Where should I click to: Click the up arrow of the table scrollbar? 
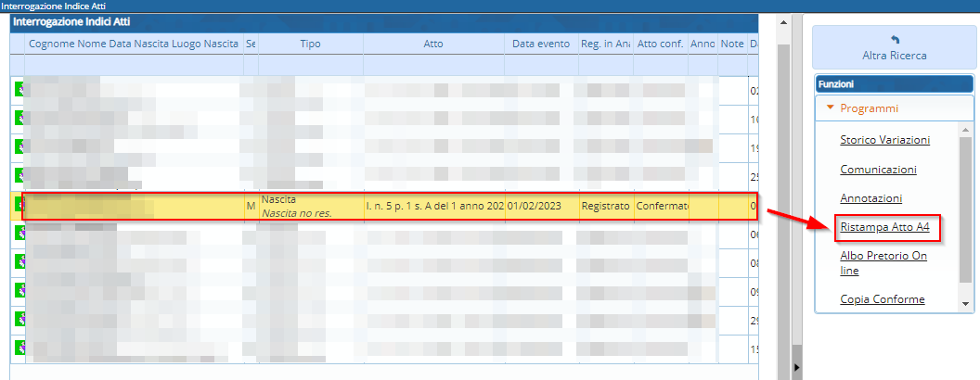pos(782,19)
